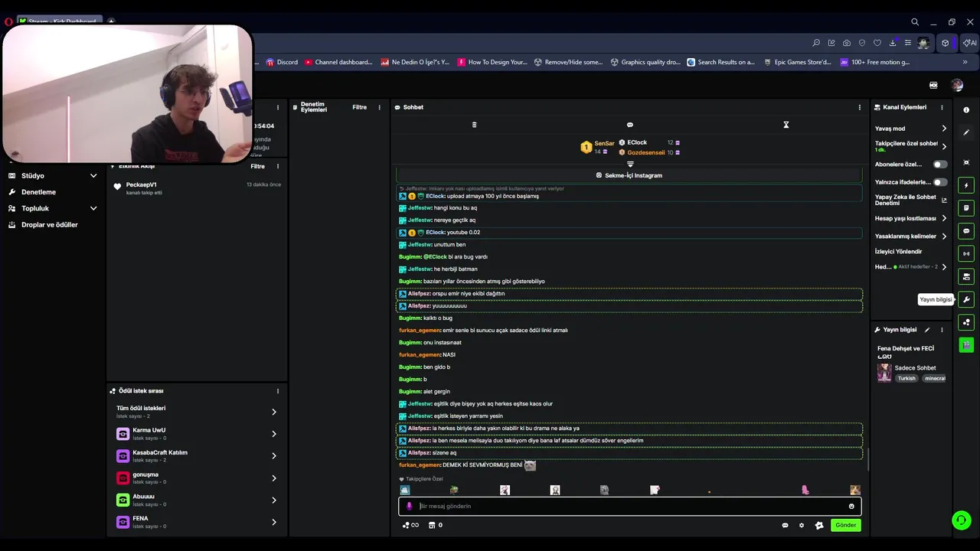This screenshot has height=551, width=980.
Task: Select the lightning bolt icon in right sidebar
Action: (966, 185)
